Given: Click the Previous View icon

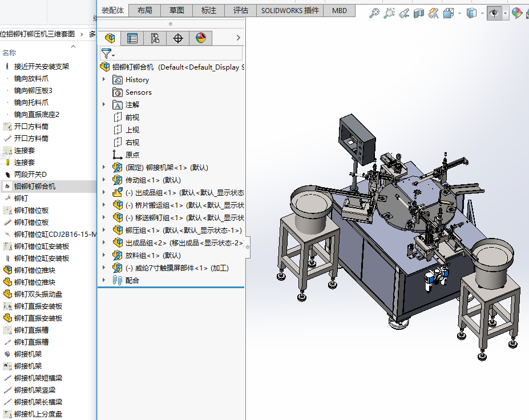Looking at the screenshot, I should [404, 13].
